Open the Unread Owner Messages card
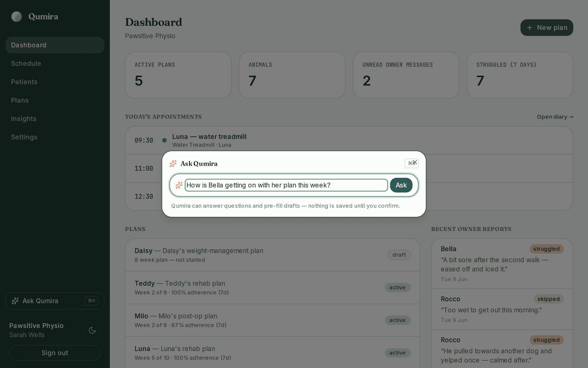 click(406, 75)
